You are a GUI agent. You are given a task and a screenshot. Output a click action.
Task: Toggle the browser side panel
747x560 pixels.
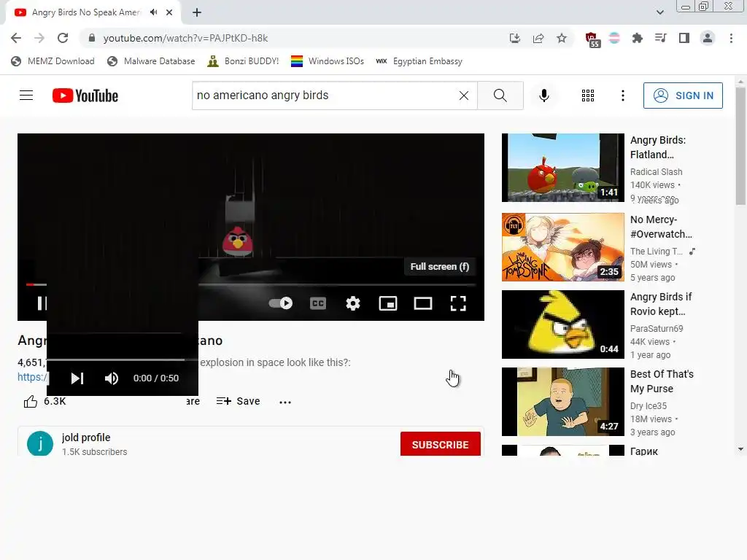point(684,38)
